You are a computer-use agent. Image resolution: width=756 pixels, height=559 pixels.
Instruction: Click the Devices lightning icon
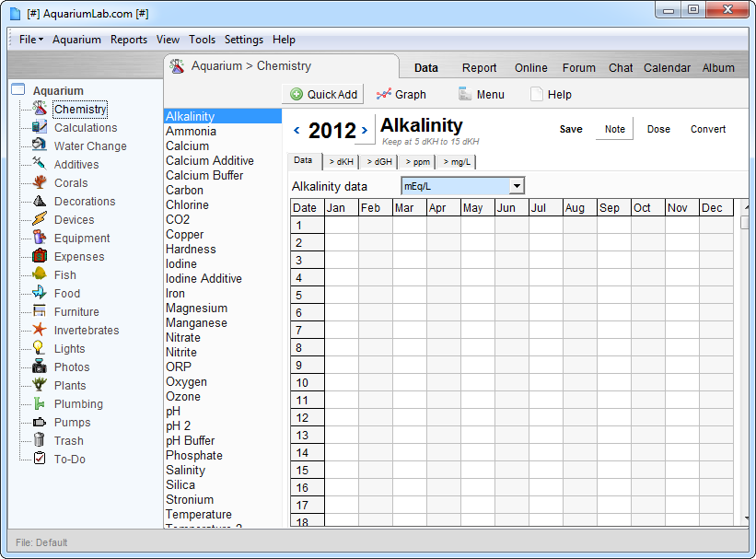point(40,219)
